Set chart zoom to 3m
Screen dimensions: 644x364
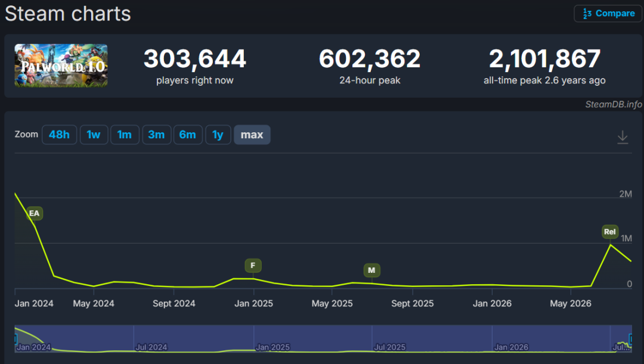pos(156,135)
